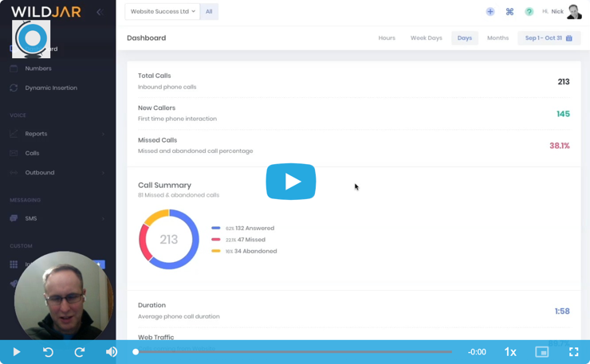Viewport: 590px width, 364px height.
Task: Open the Sep 1 - Oct 31 date picker
Action: coord(549,38)
